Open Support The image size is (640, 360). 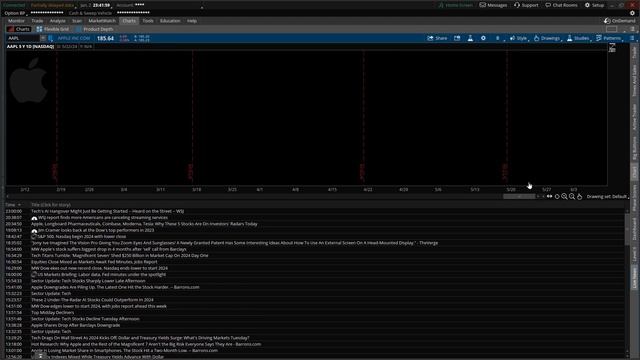(526, 5)
